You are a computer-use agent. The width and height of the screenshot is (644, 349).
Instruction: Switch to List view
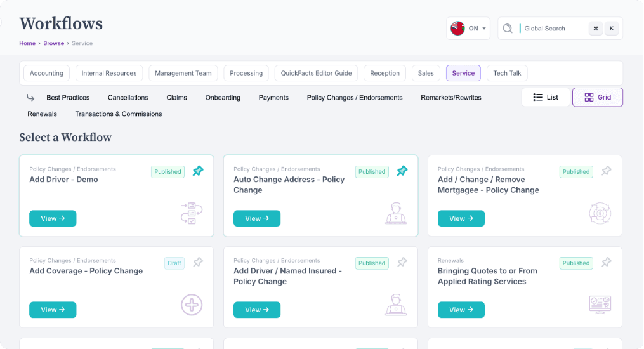[546, 97]
